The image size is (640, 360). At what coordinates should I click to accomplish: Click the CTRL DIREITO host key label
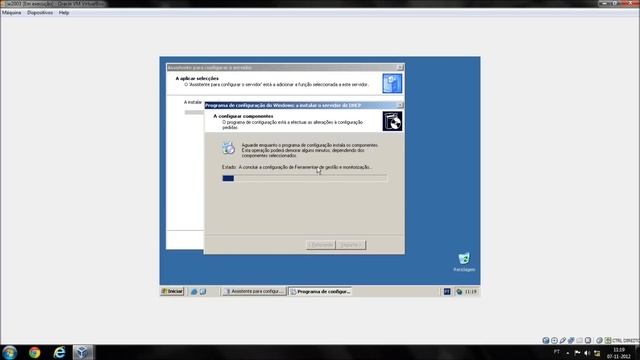point(626,340)
